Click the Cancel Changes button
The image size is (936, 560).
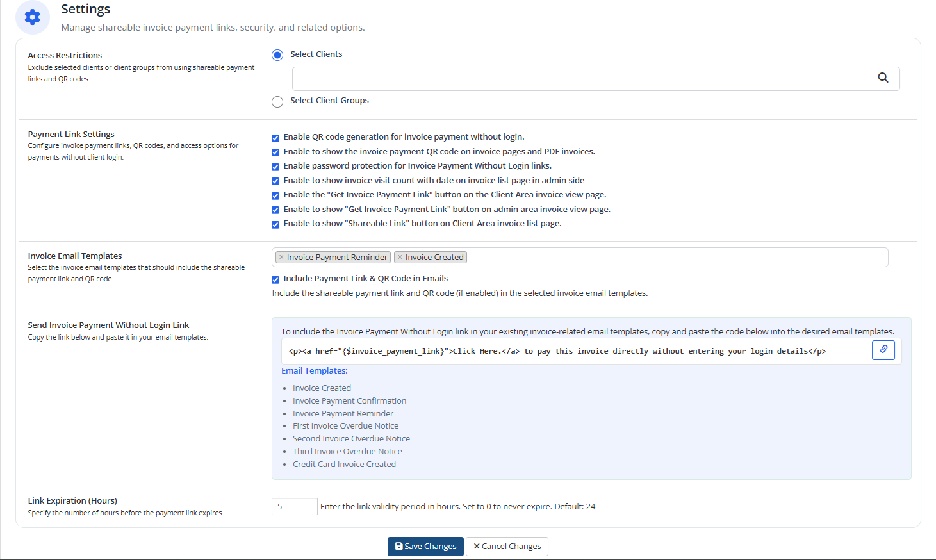tap(507, 547)
